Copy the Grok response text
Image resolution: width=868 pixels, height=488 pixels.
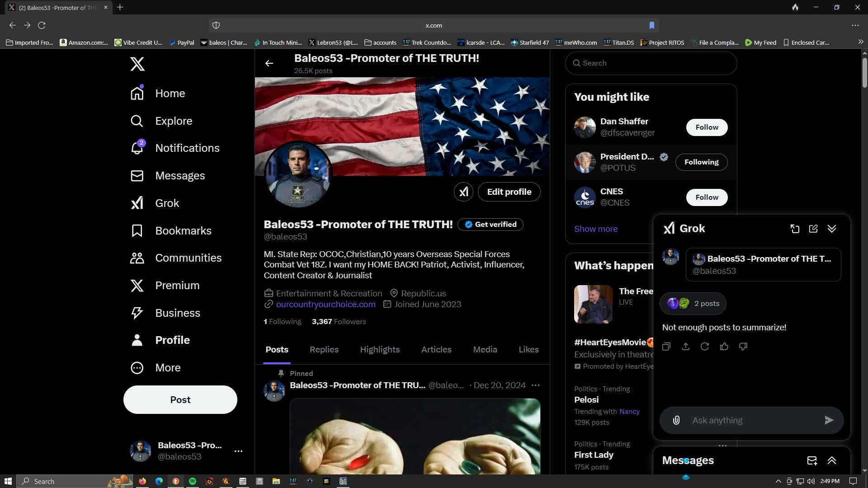(666, 347)
